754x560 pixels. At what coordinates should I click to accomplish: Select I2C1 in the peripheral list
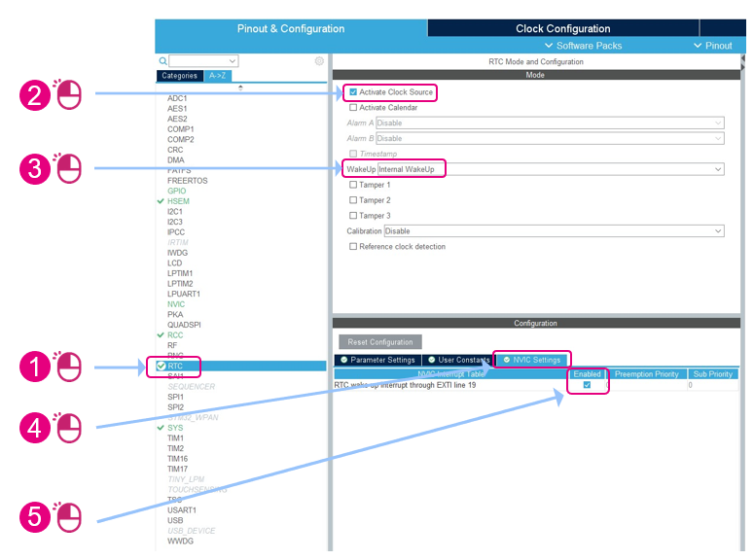coord(175,212)
